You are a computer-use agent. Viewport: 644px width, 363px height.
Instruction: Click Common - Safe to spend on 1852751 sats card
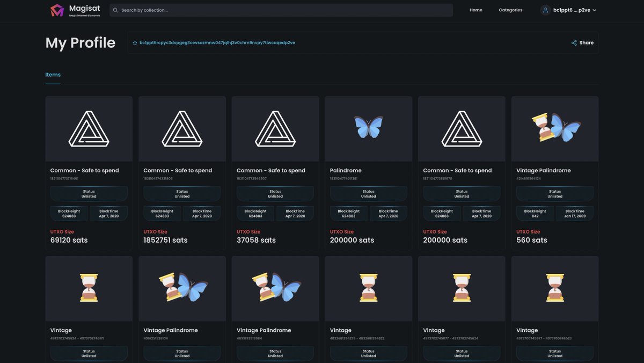[x=178, y=170]
